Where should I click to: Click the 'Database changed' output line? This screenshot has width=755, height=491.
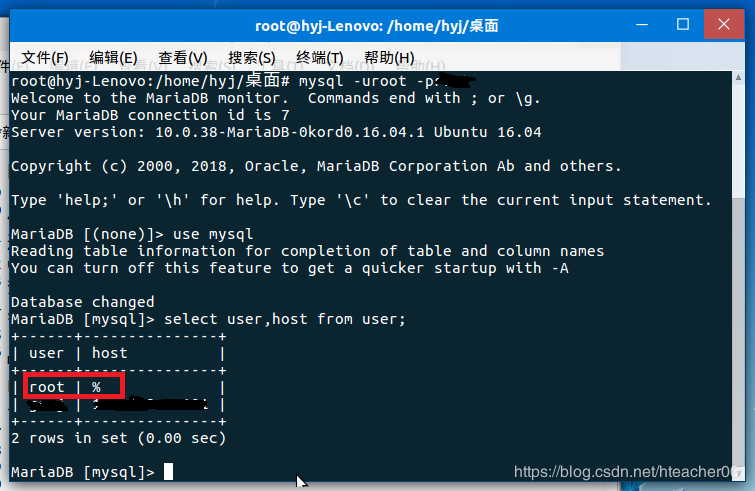point(83,302)
